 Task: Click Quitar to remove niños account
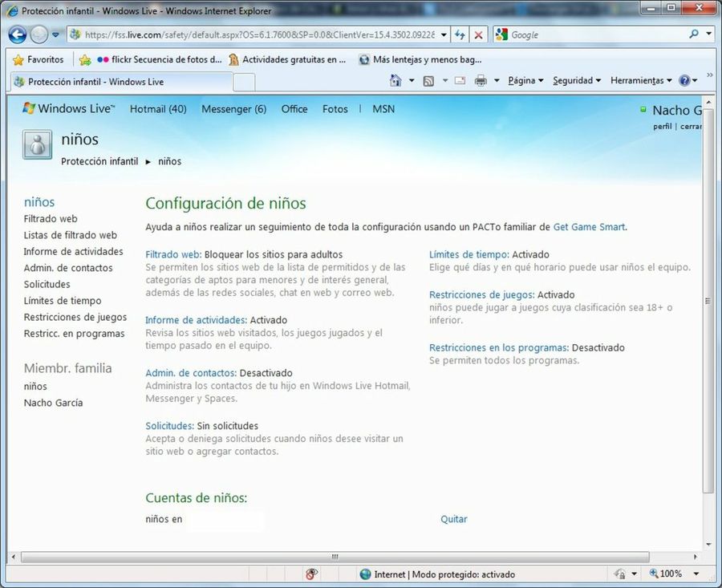[453, 519]
